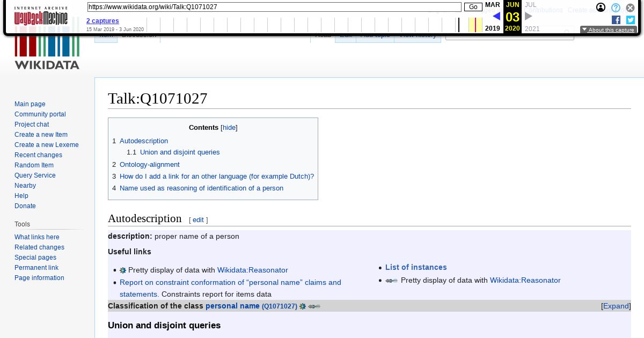This screenshot has width=644, height=338.
Task: Open personal name (Q1071027) class link
Action: (251, 306)
